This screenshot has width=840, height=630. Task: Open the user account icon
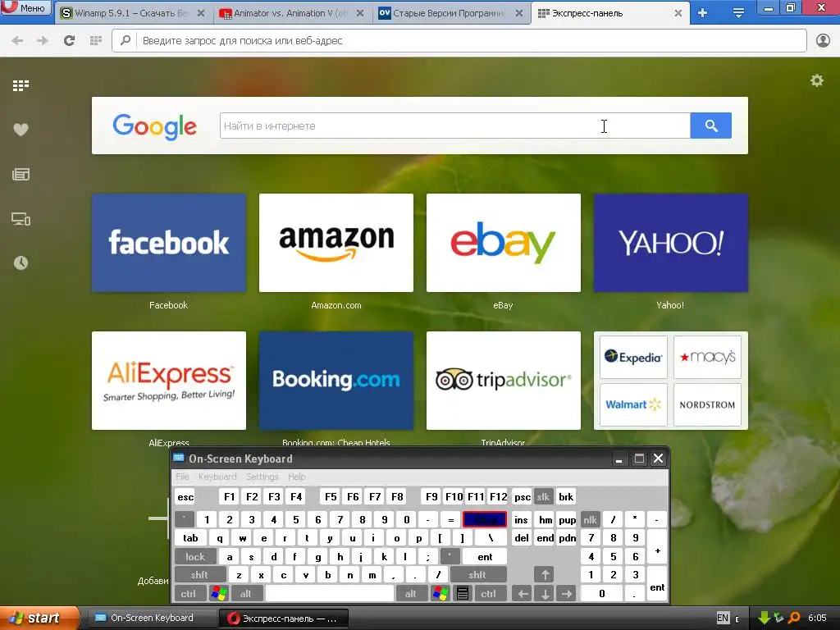click(823, 41)
